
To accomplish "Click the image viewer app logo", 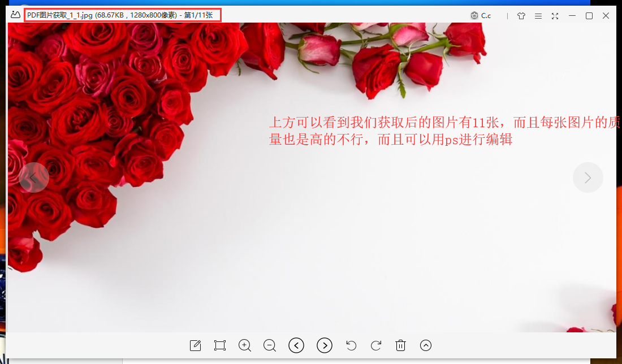I will [15, 15].
